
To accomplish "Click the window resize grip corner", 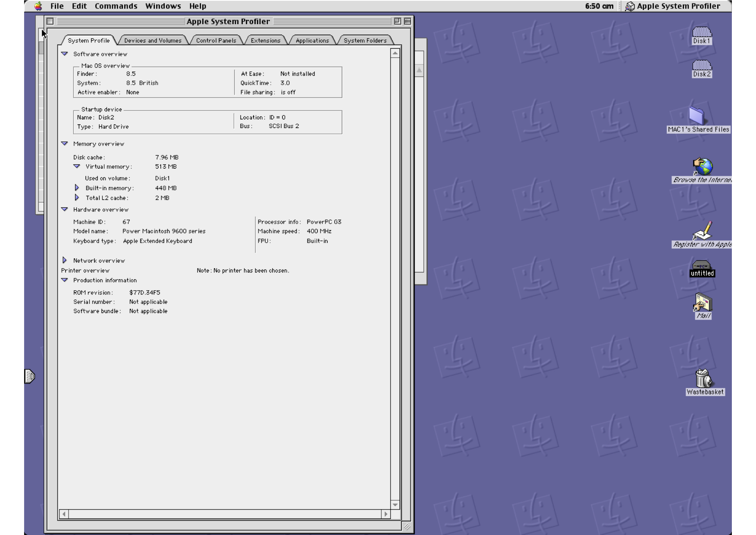I will 407,526.
